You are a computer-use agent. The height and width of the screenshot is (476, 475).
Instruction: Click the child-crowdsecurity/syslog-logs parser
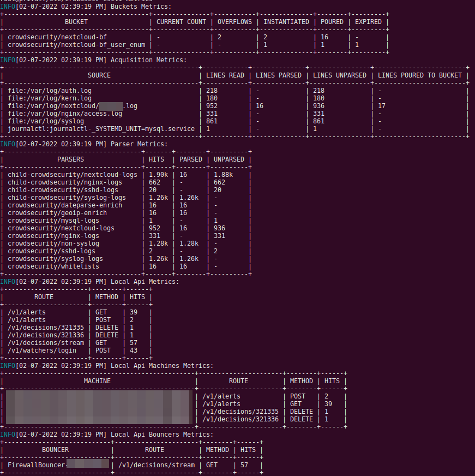pos(67,198)
